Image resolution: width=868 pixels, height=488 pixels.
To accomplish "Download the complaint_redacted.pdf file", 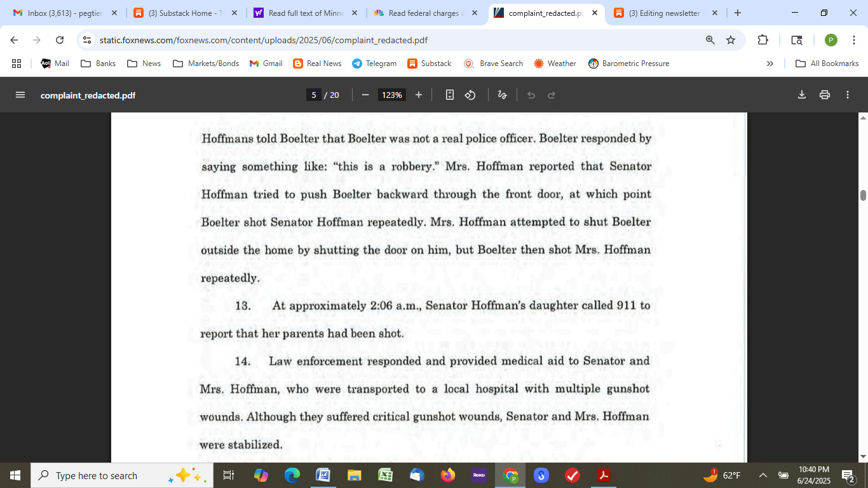I will coord(802,95).
